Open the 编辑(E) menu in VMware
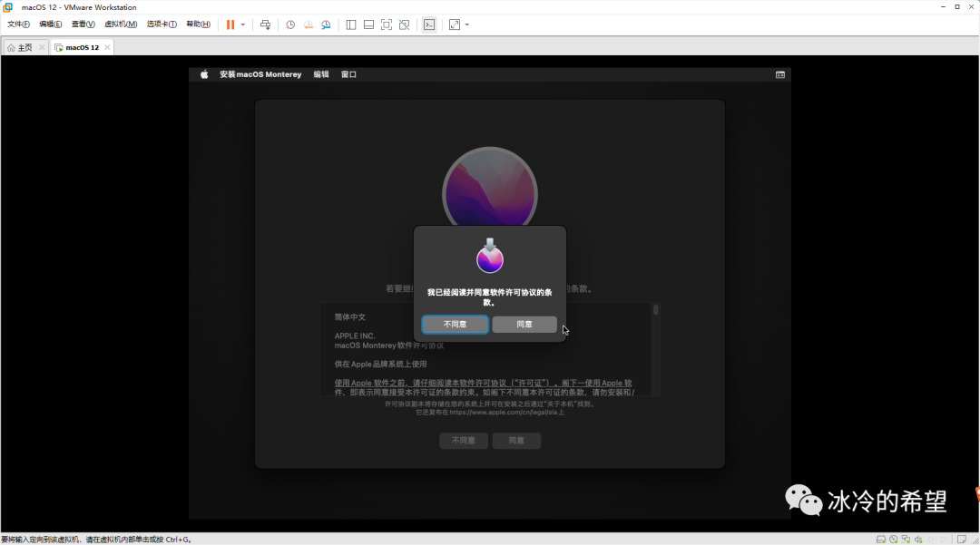Screen dimensions: 980x545 coord(50,24)
